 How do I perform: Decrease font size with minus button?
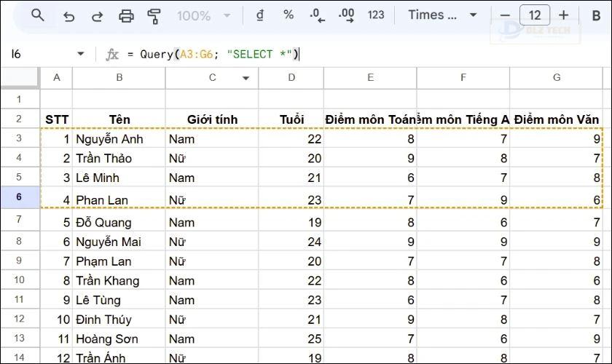(x=505, y=15)
